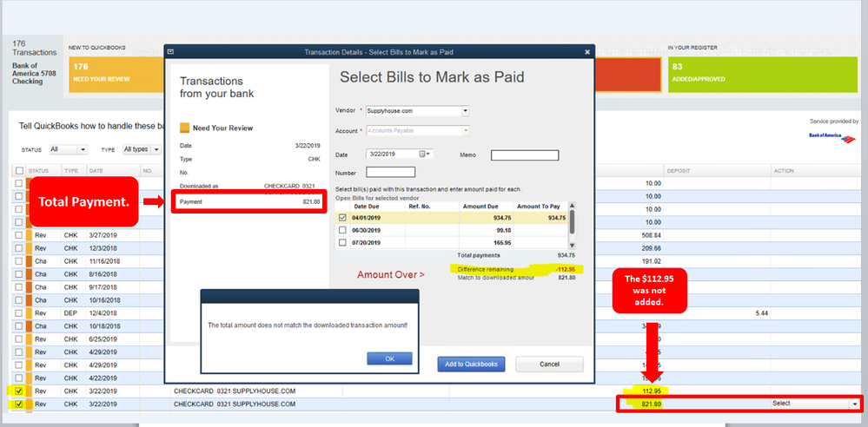
Task: Uncheck the 04/01/2019 bill checkbox
Action: click(342, 218)
